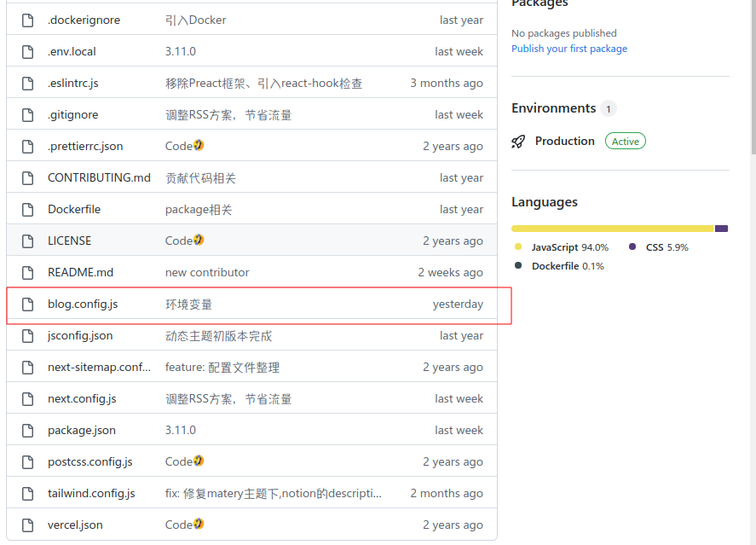This screenshot has width=756, height=545.
Task: Open CONTRIBUTING.md
Action: pyautogui.click(x=99, y=177)
